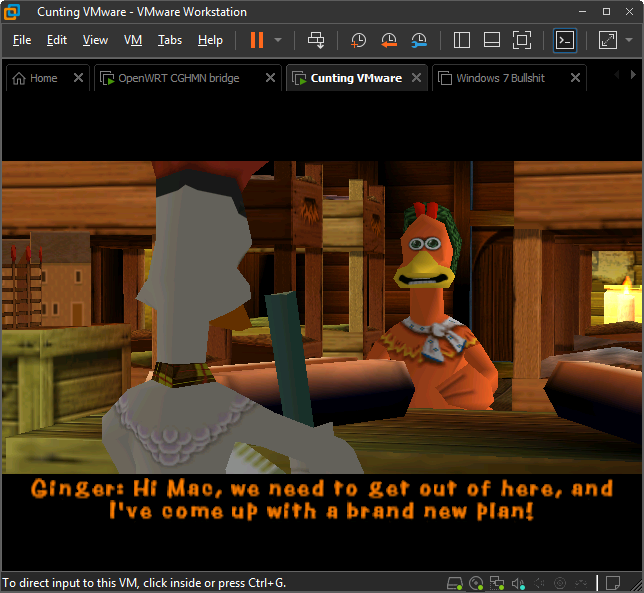644x593 pixels.
Task: Close the Cunting VMware tab
Action: [416, 78]
